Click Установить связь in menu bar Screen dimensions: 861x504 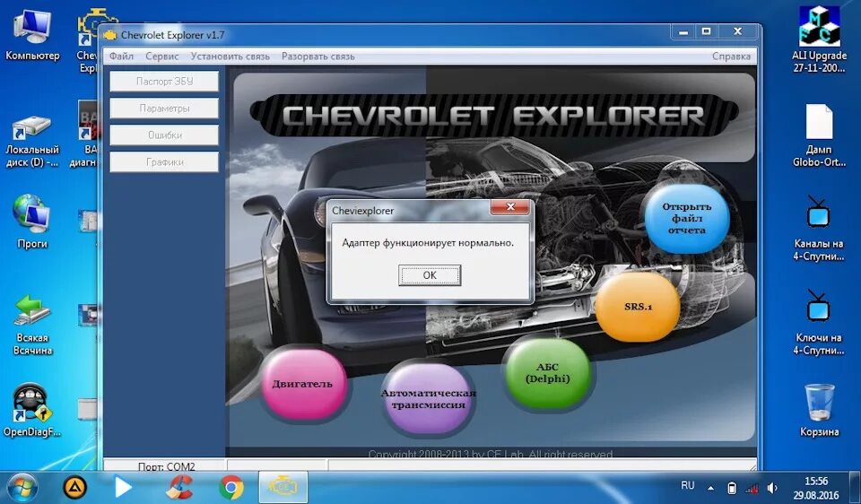(x=230, y=56)
